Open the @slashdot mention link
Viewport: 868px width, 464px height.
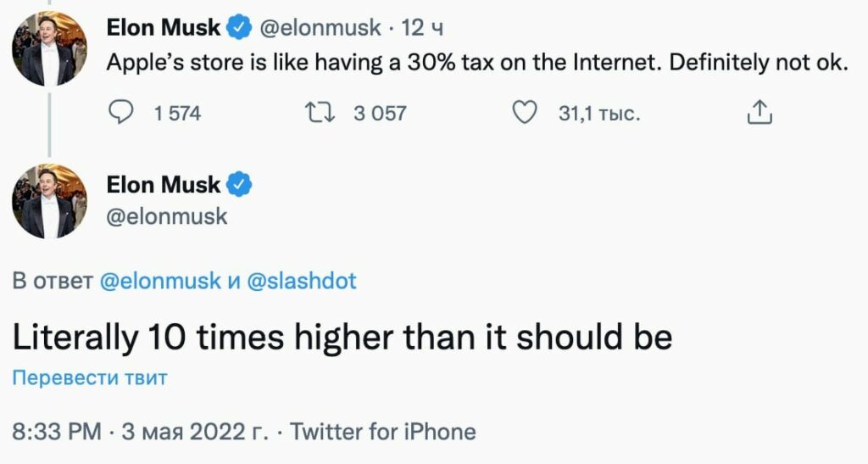tap(301, 282)
